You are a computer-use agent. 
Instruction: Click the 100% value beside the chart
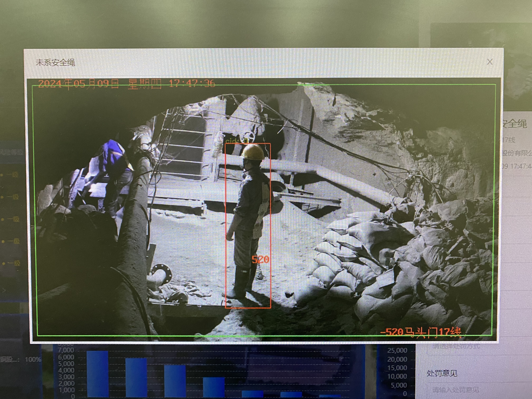33,360
